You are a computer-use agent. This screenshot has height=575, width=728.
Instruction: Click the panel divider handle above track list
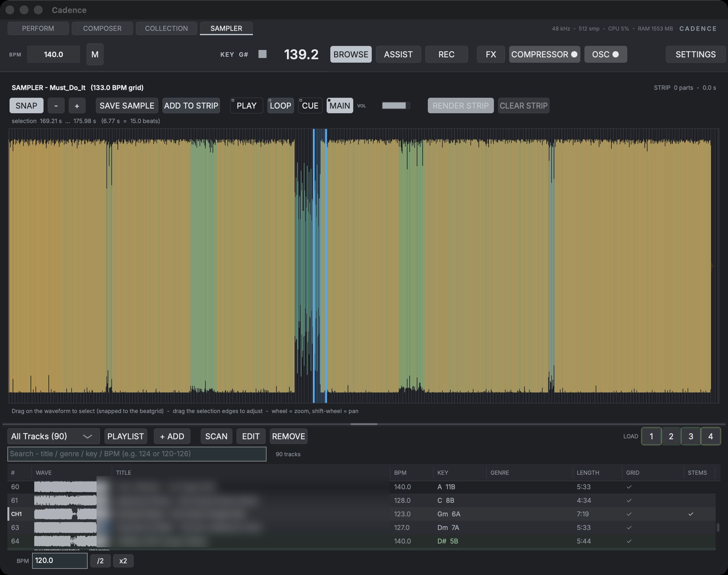tap(364, 424)
